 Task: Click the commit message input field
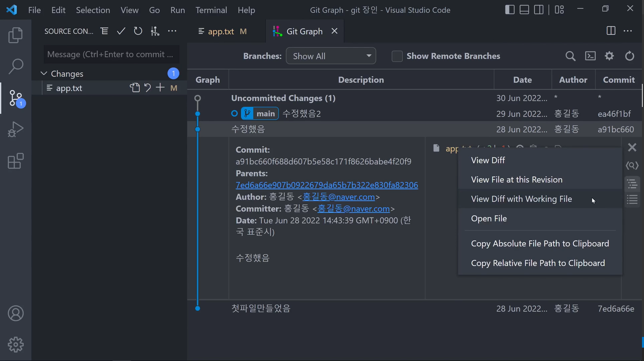click(111, 54)
